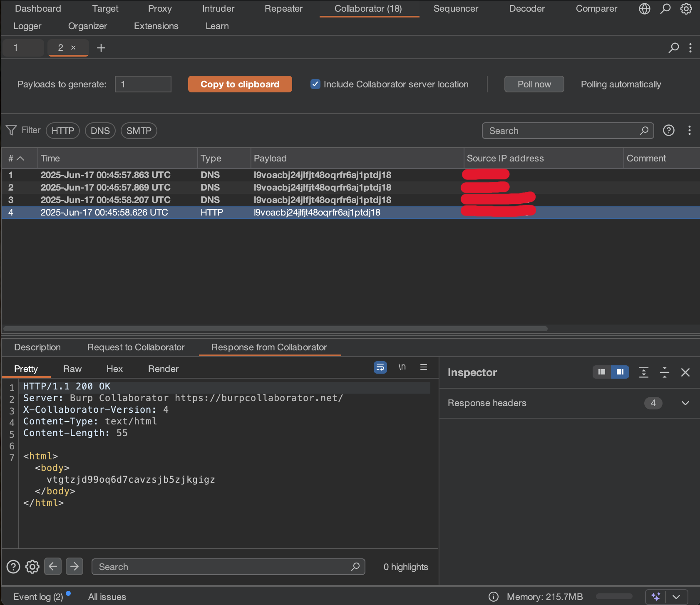Open the Dashboard tab
This screenshot has width=700, height=605.
click(38, 9)
